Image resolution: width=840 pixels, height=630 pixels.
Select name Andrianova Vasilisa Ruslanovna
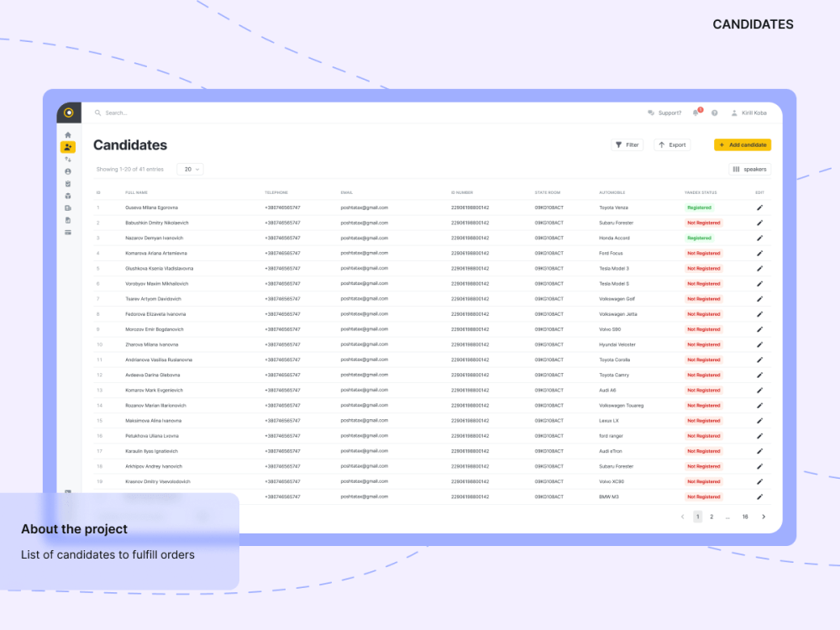tap(159, 360)
